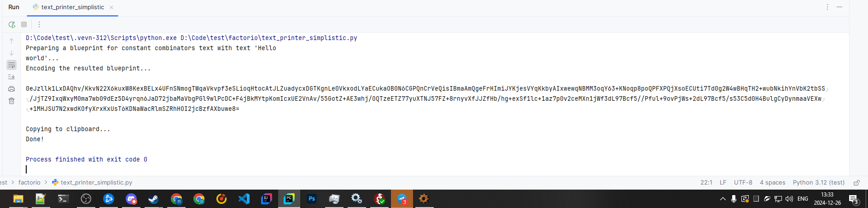Click the Stop process button

(x=24, y=24)
